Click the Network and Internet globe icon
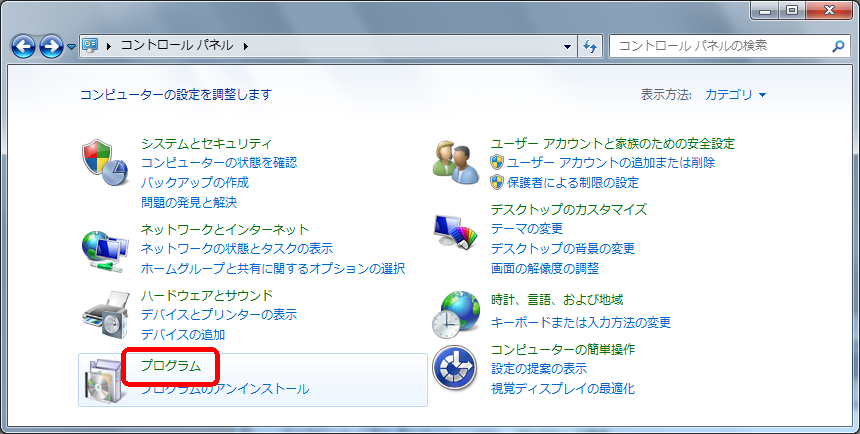The width and height of the screenshot is (860, 434). click(x=105, y=250)
